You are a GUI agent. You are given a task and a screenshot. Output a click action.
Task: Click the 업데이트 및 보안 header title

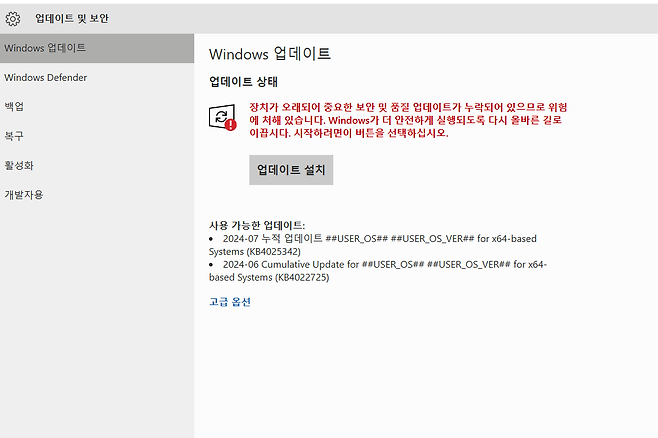[x=72, y=18]
